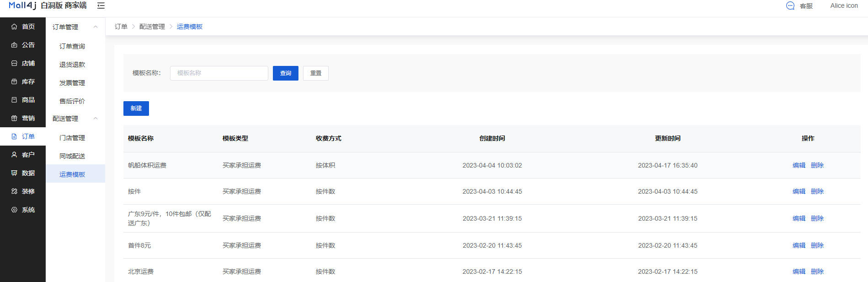
Task: Edit the 首件8元 template
Action: coord(799,245)
